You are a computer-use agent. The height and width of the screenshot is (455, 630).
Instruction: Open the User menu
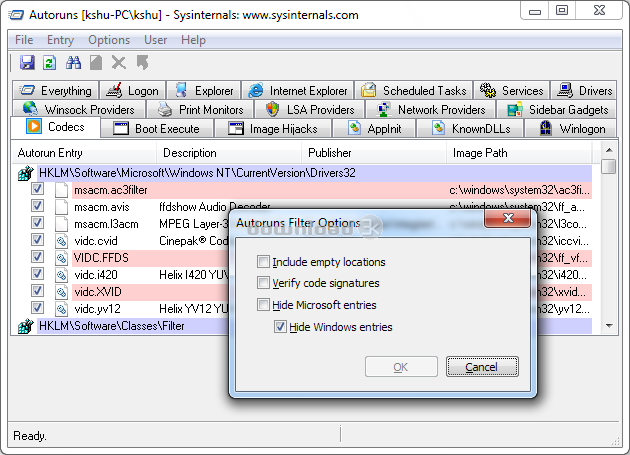pos(155,40)
